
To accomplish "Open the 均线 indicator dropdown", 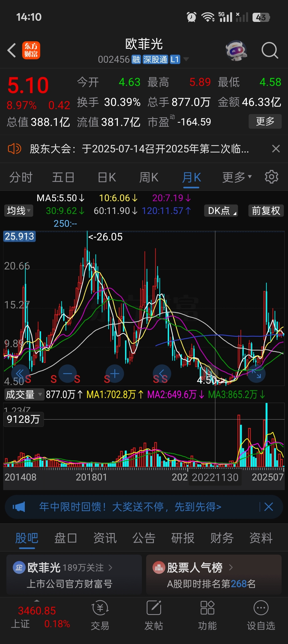I will click(19, 210).
